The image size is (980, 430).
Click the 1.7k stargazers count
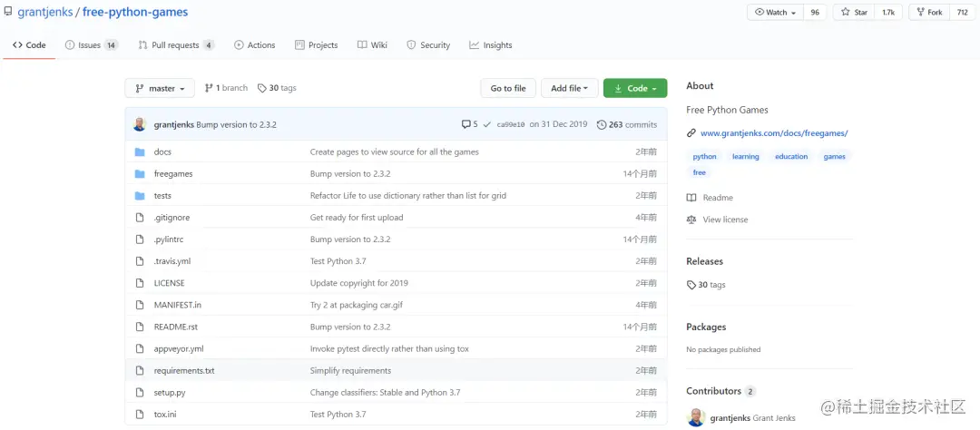point(888,13)
